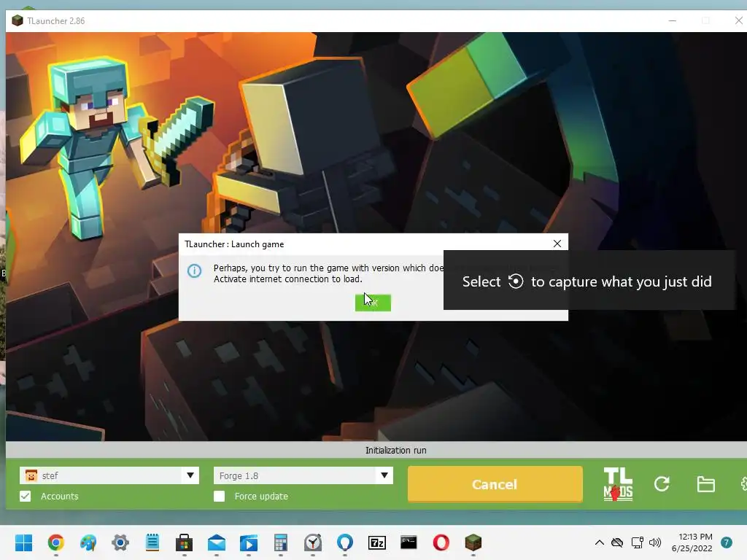Click the info icon in the dialog
This screenshot has width=747, height=560.
point(194,271)
